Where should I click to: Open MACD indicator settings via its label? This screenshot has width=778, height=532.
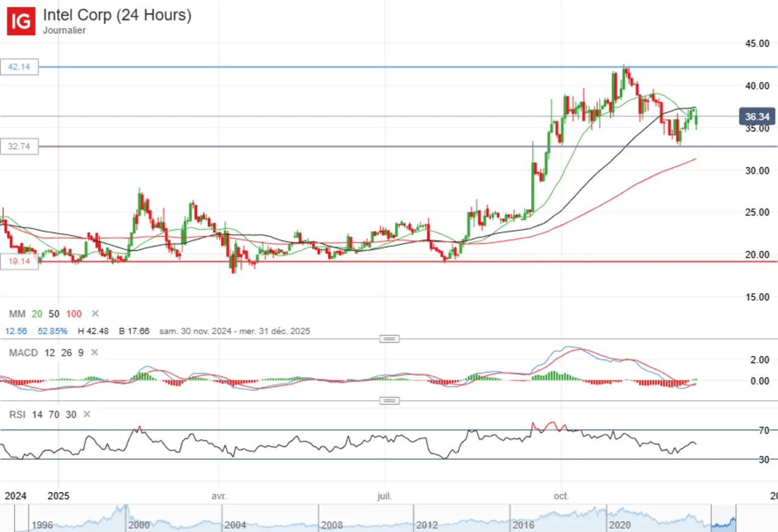(23, 353)
